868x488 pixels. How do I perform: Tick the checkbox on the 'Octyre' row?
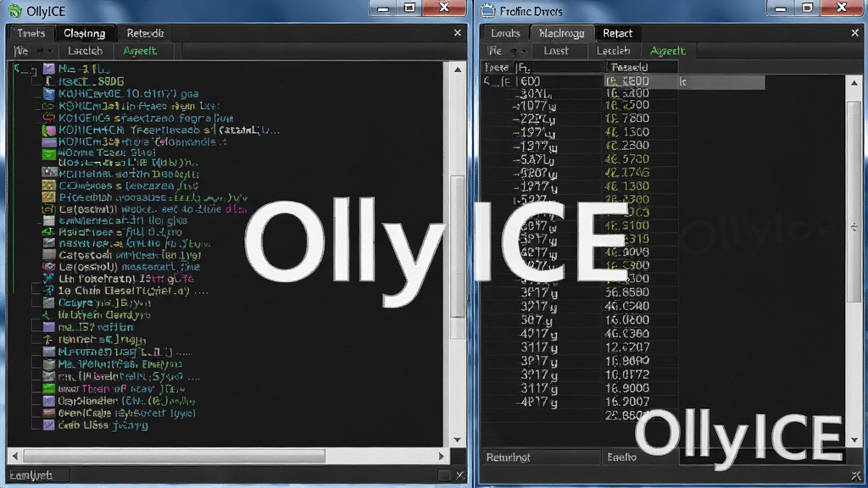(36, 302)
